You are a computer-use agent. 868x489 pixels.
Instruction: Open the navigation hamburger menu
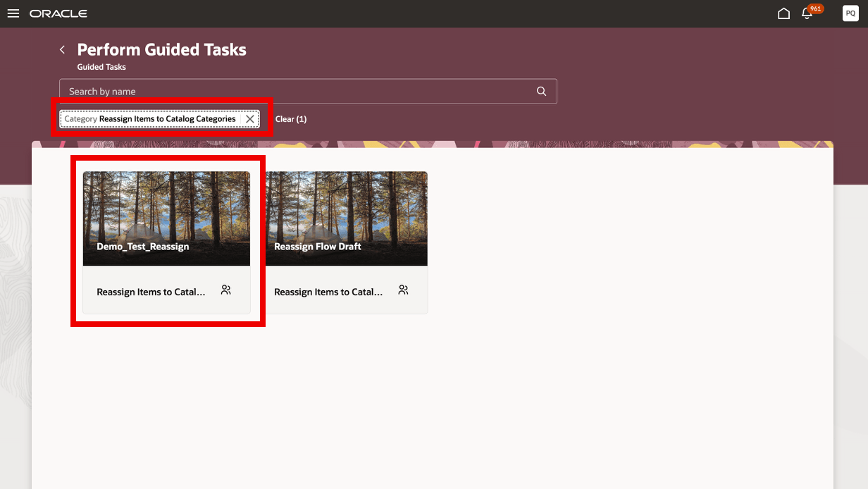tap(13, 13)
